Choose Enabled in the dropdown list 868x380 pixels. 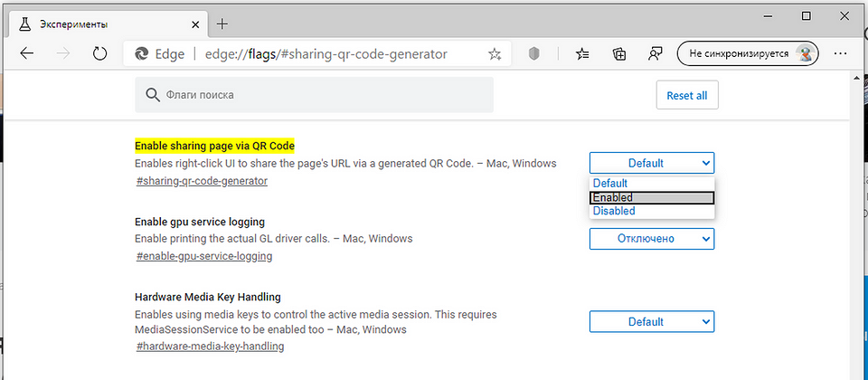point(652,198)
